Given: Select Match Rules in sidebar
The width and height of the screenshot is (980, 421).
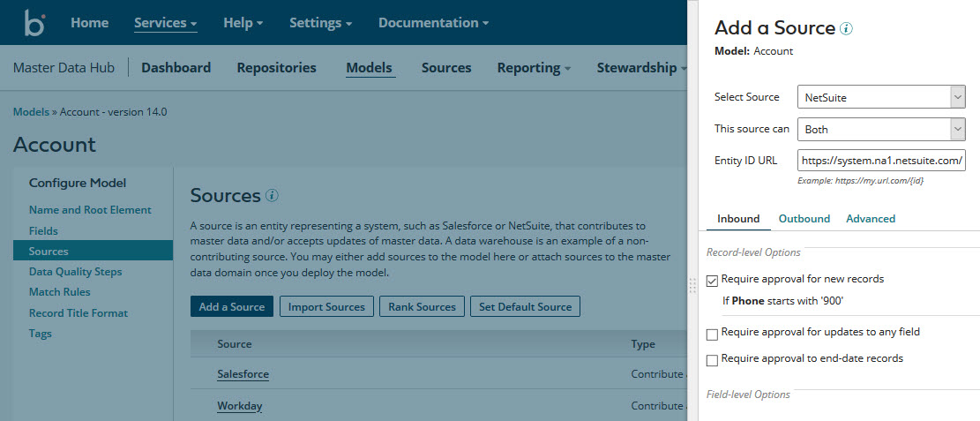Looking at the screenshot, I should (59, 292).
